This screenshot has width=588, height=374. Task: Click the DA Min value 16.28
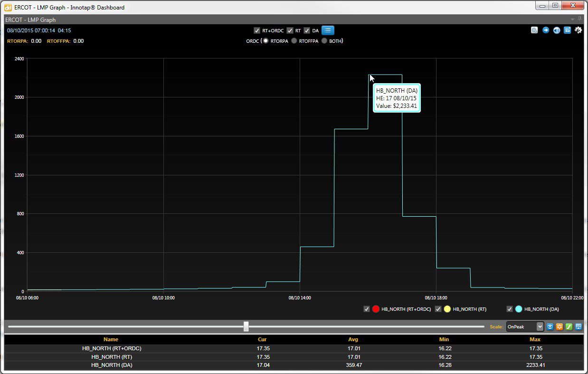(x=444, y=365)
